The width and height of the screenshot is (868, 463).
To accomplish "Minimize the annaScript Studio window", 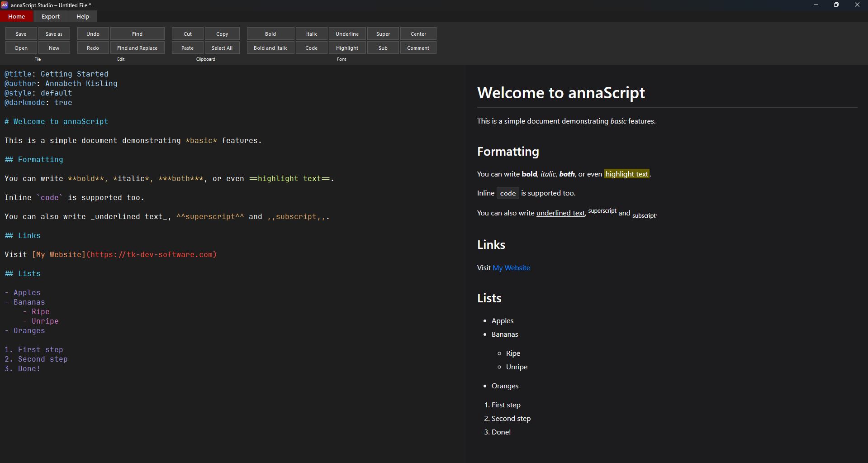I will (x=816, y=5).
